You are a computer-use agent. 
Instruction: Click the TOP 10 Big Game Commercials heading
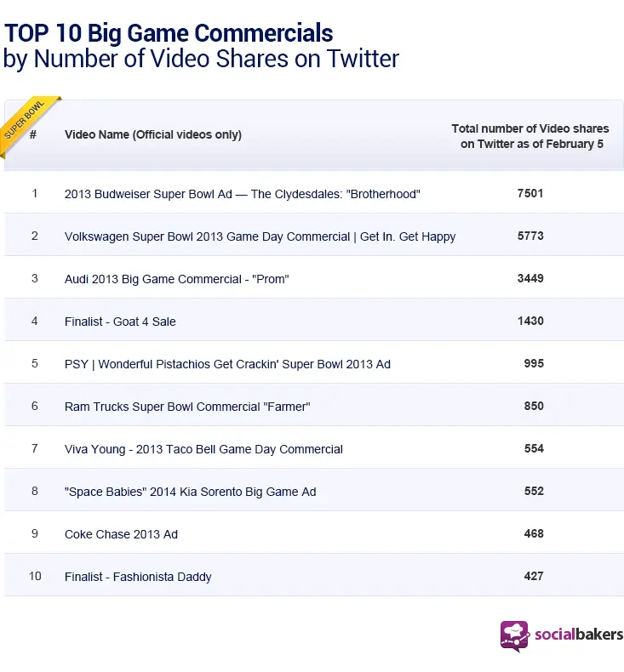169,34
